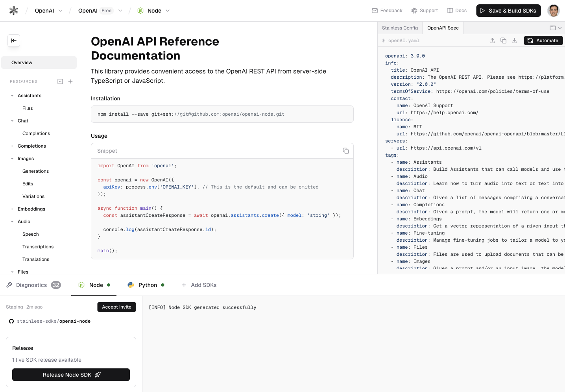Click the user profile avatar
This screenshot has width=565, height=392.
pyautogui.click(x=554, y=11)
